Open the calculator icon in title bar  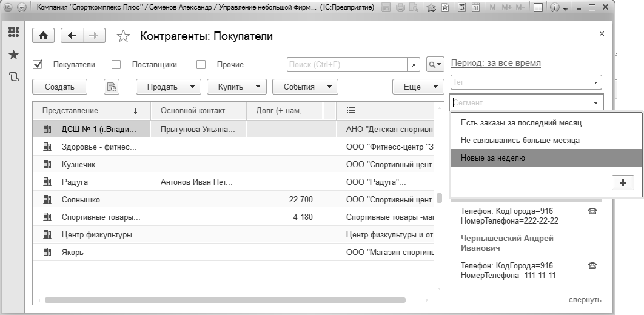462,7
